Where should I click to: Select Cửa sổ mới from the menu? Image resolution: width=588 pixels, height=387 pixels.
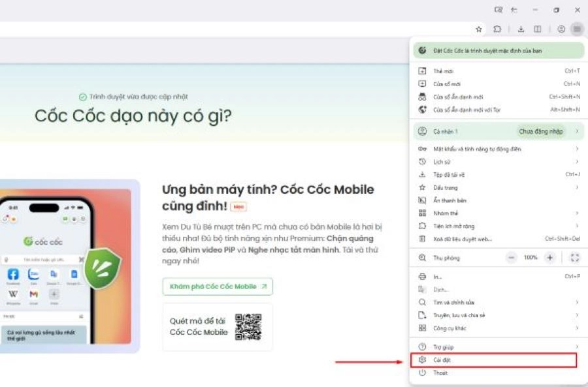pyautogui.click(x=498, y=84)
